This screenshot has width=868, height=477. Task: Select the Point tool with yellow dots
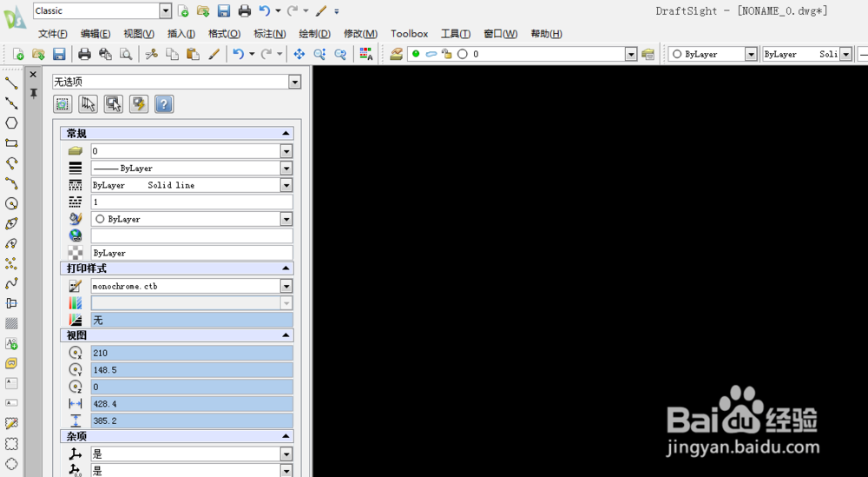[x=11, y=263]
